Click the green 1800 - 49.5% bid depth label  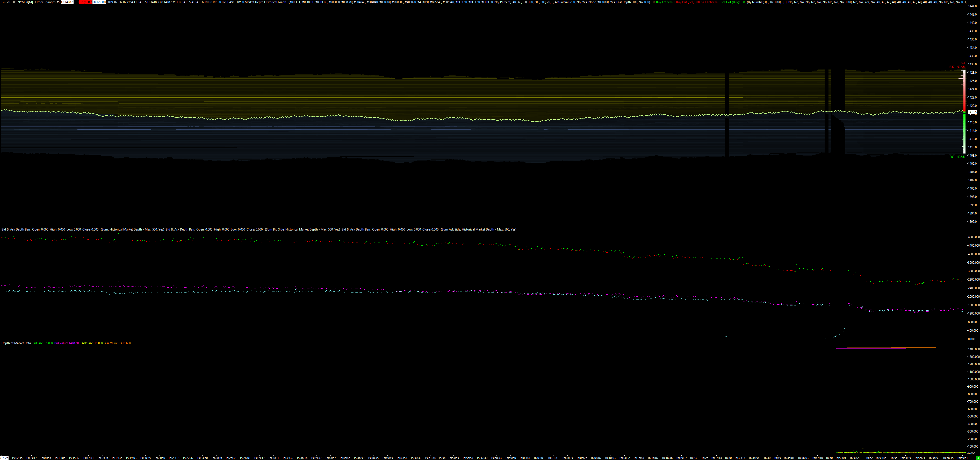[956, 157]
